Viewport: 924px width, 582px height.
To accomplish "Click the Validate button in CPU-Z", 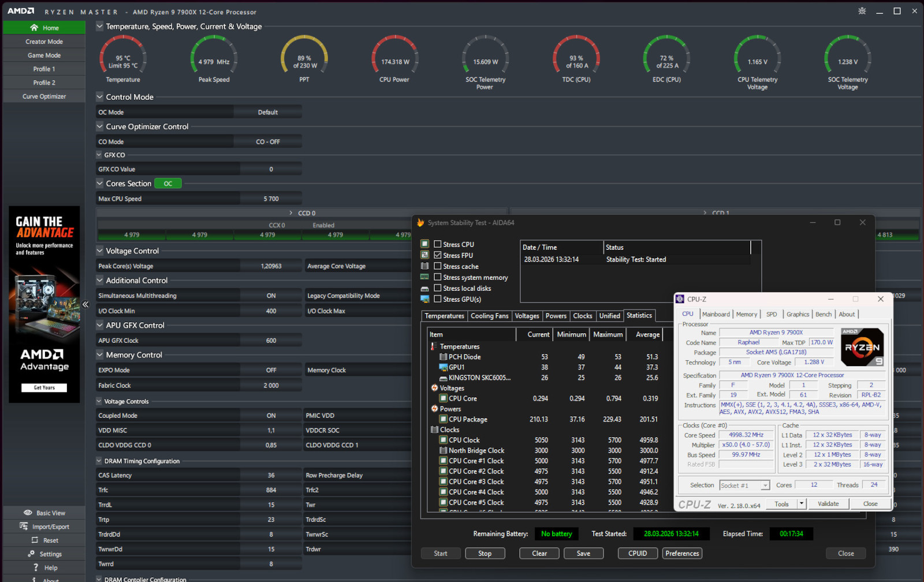I will tap(828, 504).
